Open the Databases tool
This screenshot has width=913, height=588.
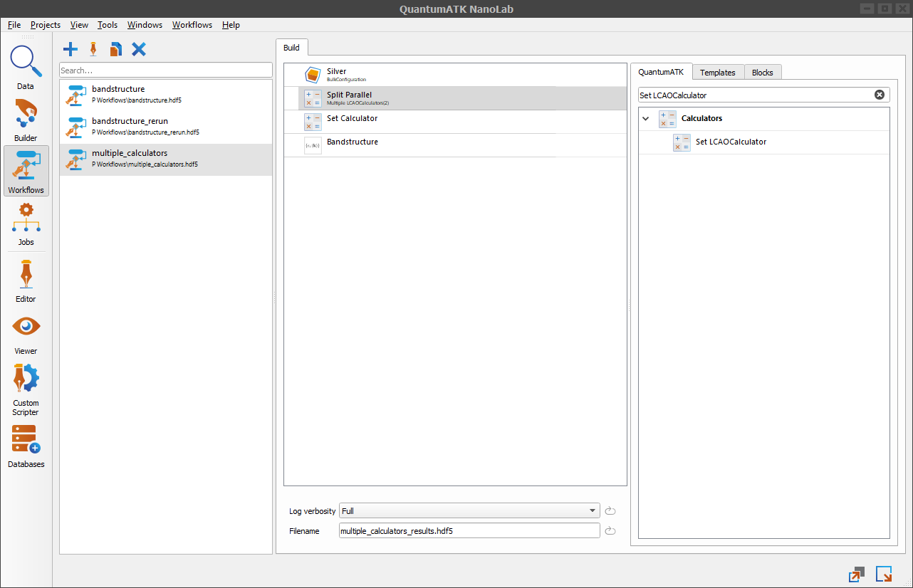[x=26, y=446]
